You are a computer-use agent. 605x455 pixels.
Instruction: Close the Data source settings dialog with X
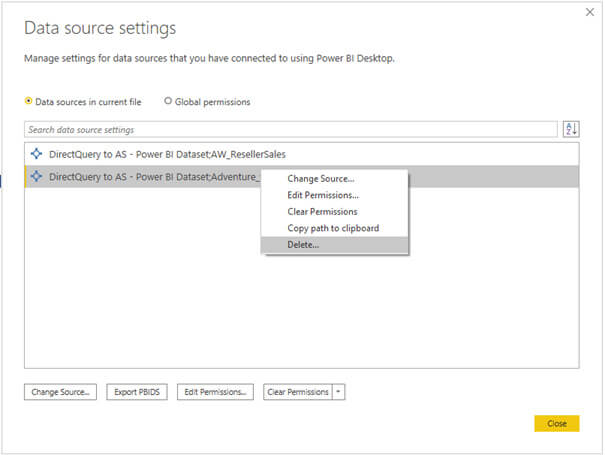(x=590, y=12)
